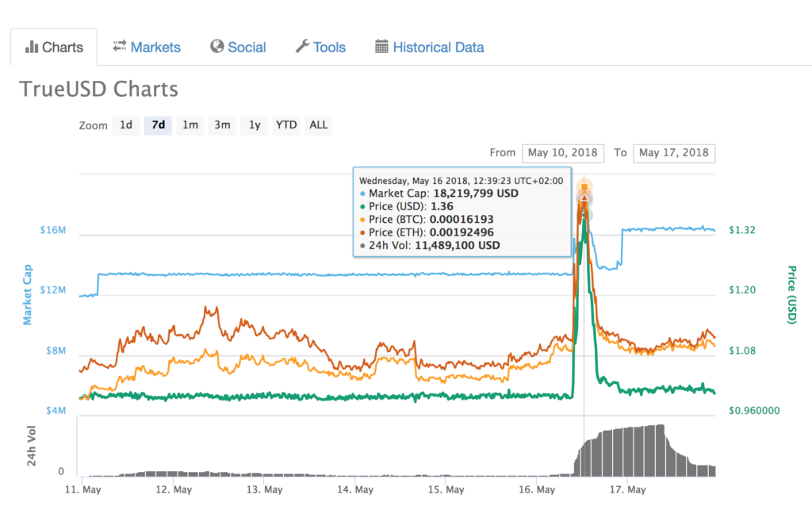Click the $8M market cap axis label

click(56, 351)
